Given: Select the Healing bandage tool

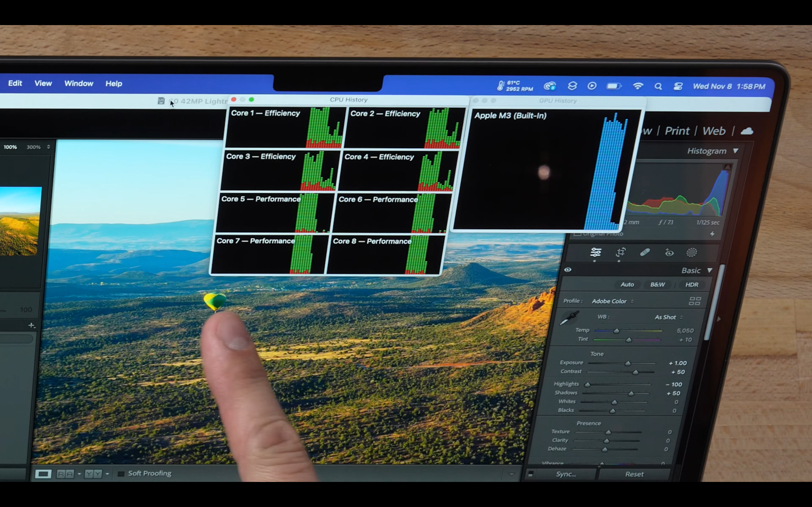Looking at the screenshot, I should (645, 252).
